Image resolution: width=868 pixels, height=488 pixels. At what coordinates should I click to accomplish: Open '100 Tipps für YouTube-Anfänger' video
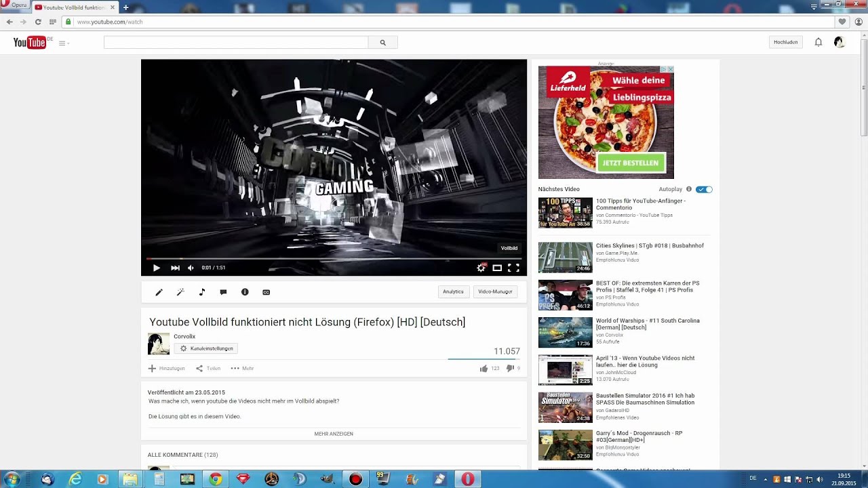point(641,204)
